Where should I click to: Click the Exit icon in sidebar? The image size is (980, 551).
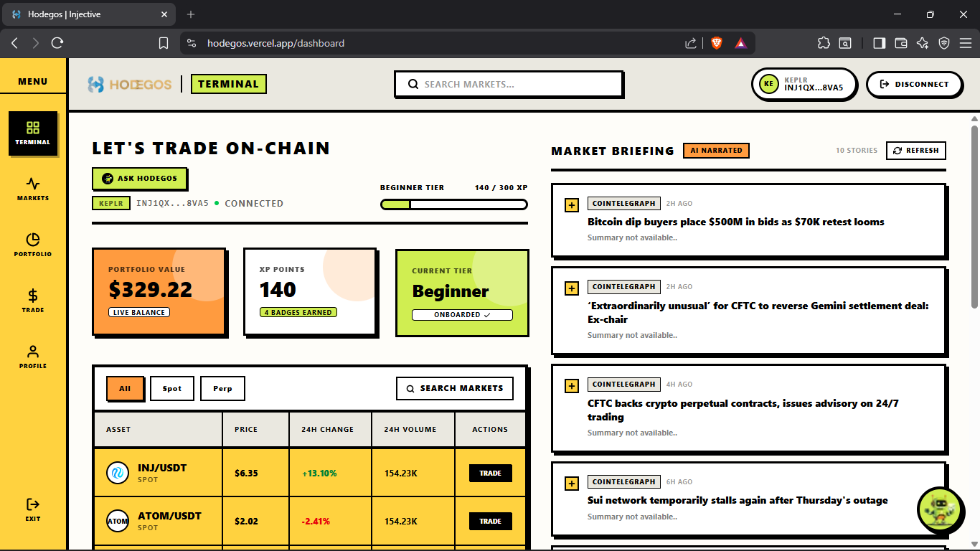coord(33,504)
